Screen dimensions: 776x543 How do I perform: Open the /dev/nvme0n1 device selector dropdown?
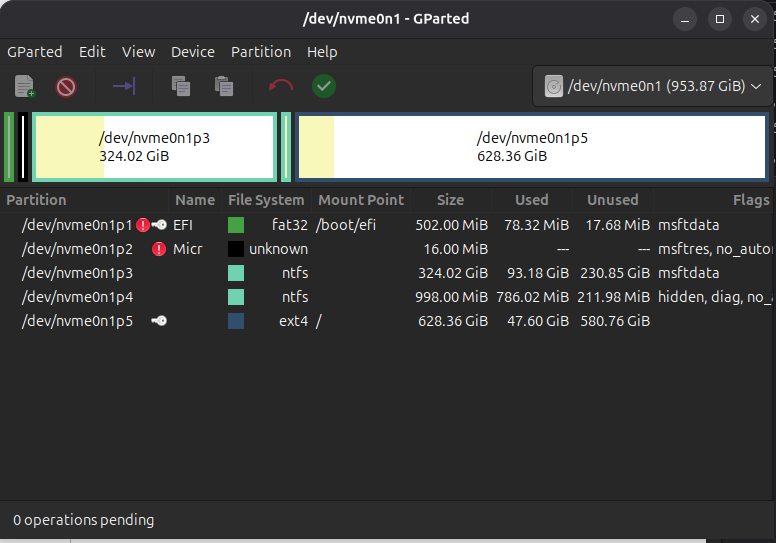coord(654,87)
